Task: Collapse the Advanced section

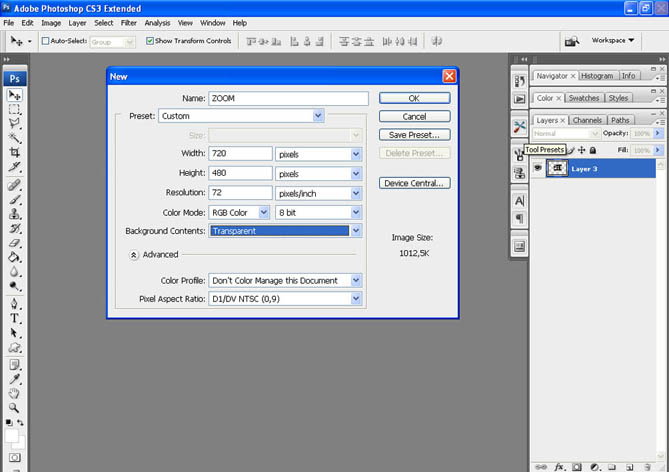Action: [134, 255]
